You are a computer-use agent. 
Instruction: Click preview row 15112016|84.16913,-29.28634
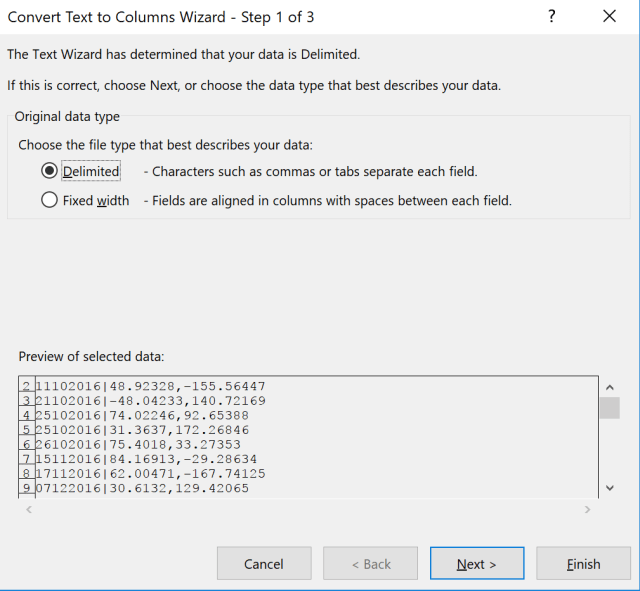(x=146, y=459)
